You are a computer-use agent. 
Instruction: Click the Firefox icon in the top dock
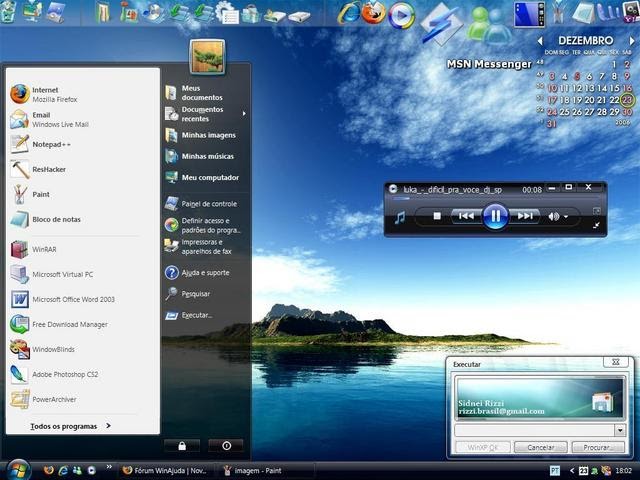(374, 13)
